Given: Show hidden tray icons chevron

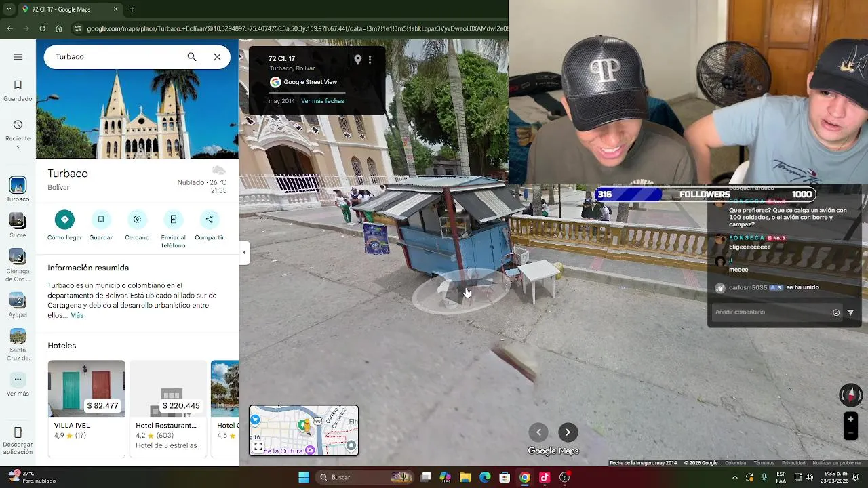Looking at the screenshot, I should (x=735, y=477).
